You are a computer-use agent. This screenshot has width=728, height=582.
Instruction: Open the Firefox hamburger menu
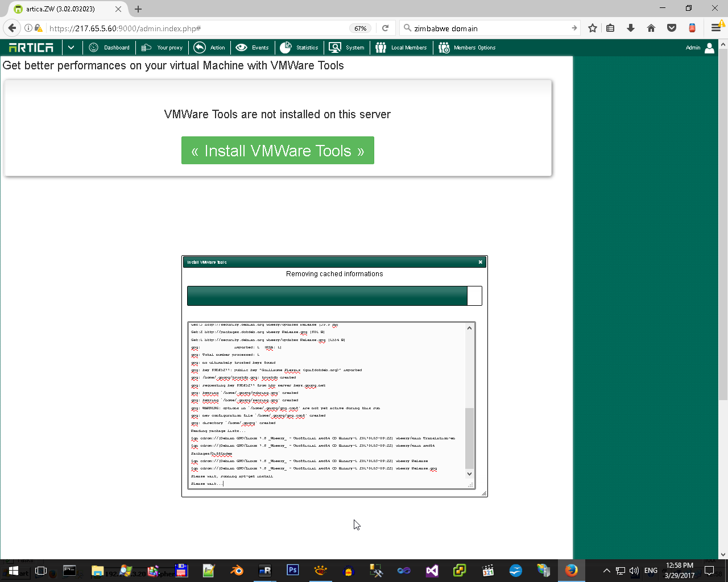coord(715,28)
